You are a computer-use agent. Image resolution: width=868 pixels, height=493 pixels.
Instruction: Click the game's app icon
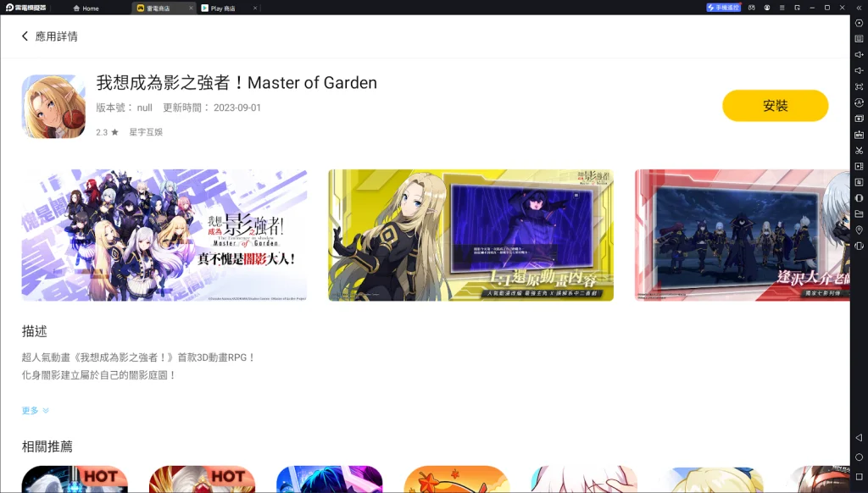(53, 106)
